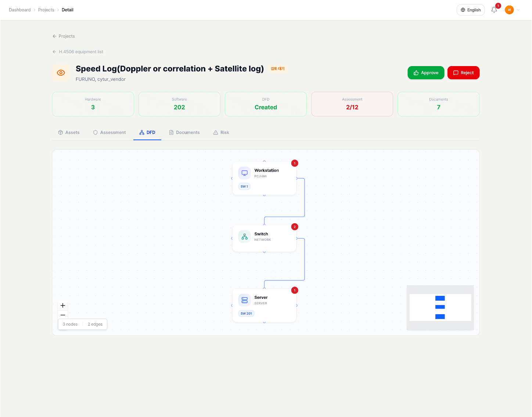Click the Server node icon
Image resolution: width=532 pixels, height=417 pixels.
(x=244, y=300)
